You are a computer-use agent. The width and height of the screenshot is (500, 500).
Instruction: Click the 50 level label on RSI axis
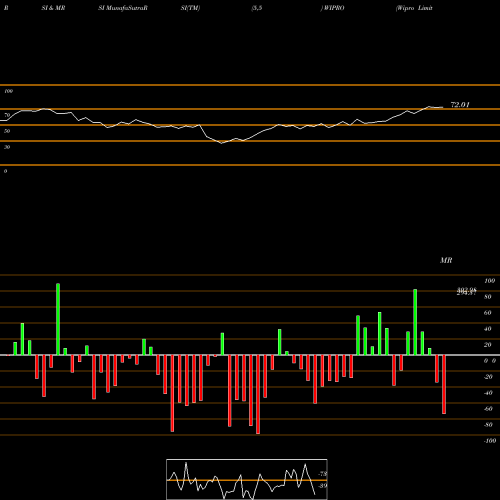7,131
